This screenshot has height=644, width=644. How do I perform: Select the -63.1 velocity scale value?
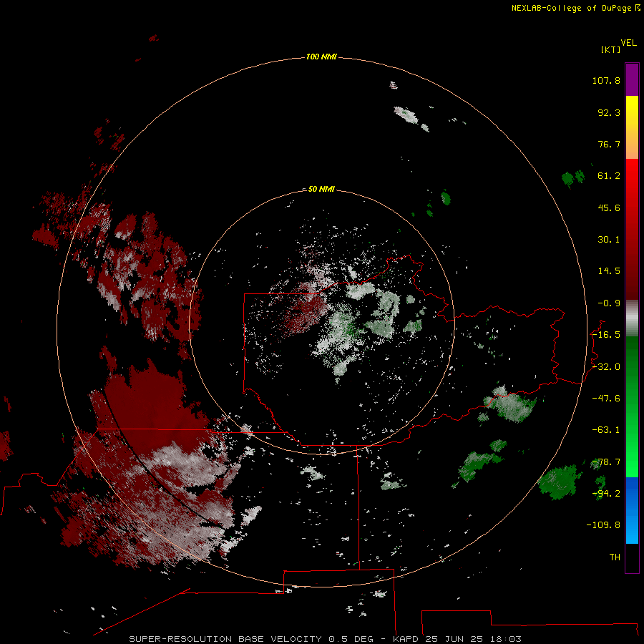(606, 430)
